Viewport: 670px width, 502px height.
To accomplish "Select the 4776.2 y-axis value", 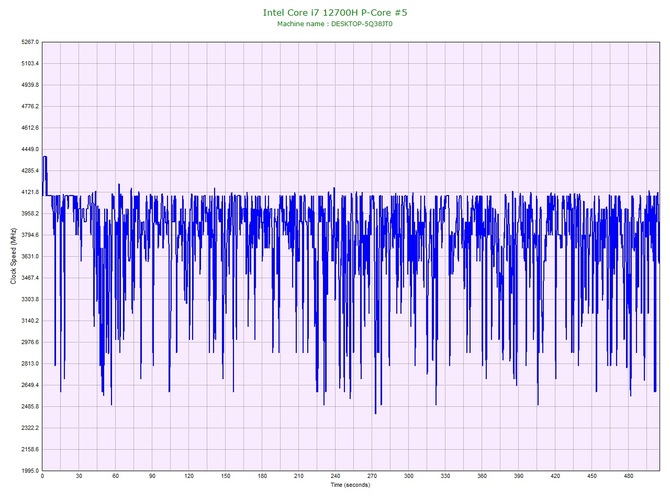I will (30, 106).
